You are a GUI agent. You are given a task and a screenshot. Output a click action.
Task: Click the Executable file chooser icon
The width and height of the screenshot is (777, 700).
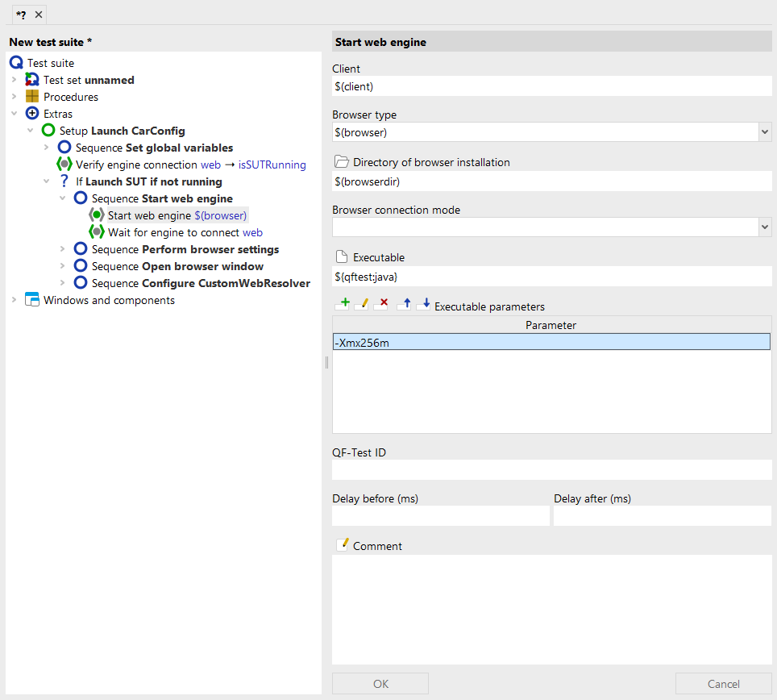tap(341, 257)
